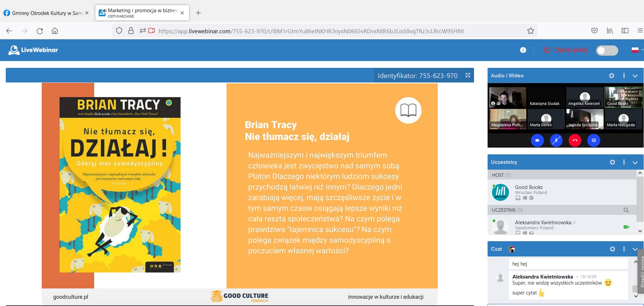Select the Ja self video tile
This screenshot has height=306, width=644.
(508, 97)
